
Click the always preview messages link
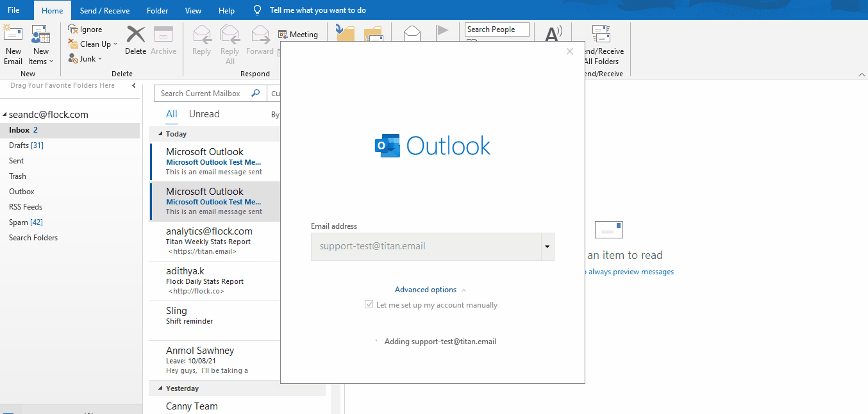click(x=631, y=272)
